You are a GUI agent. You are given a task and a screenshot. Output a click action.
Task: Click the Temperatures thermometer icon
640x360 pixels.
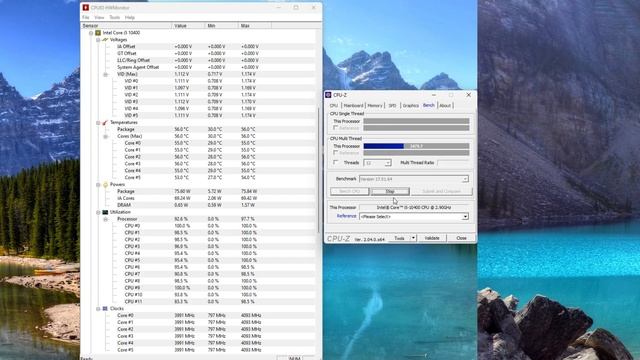[105, 122]
